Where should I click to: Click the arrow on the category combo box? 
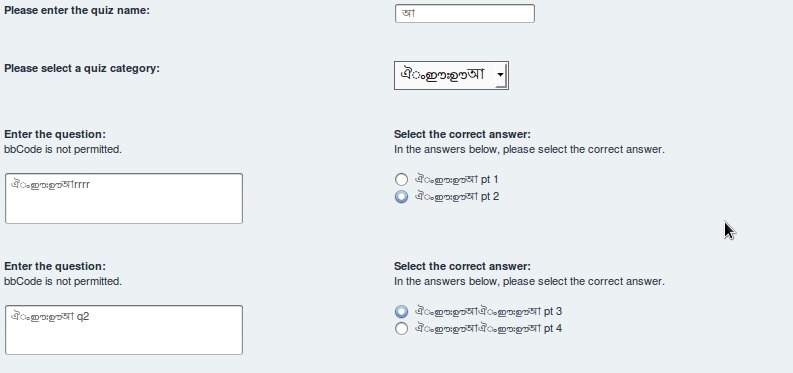[x=500, y=75]
